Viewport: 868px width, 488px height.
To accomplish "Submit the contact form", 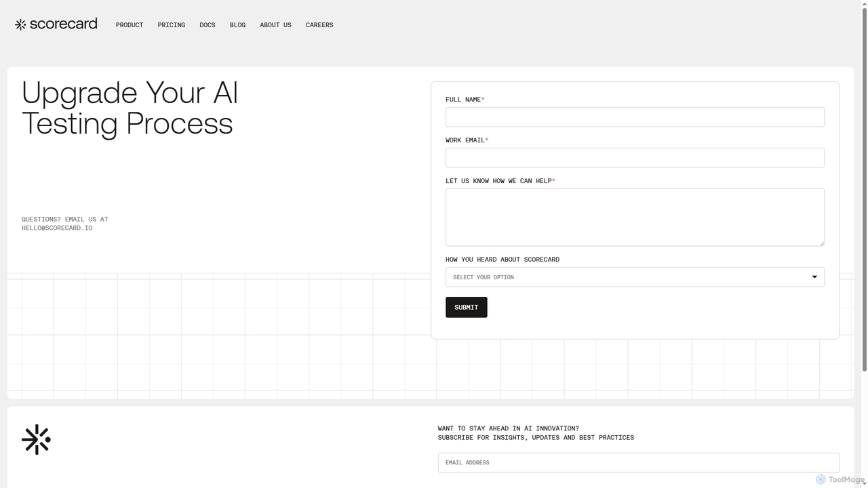I will tap(466, 307).
